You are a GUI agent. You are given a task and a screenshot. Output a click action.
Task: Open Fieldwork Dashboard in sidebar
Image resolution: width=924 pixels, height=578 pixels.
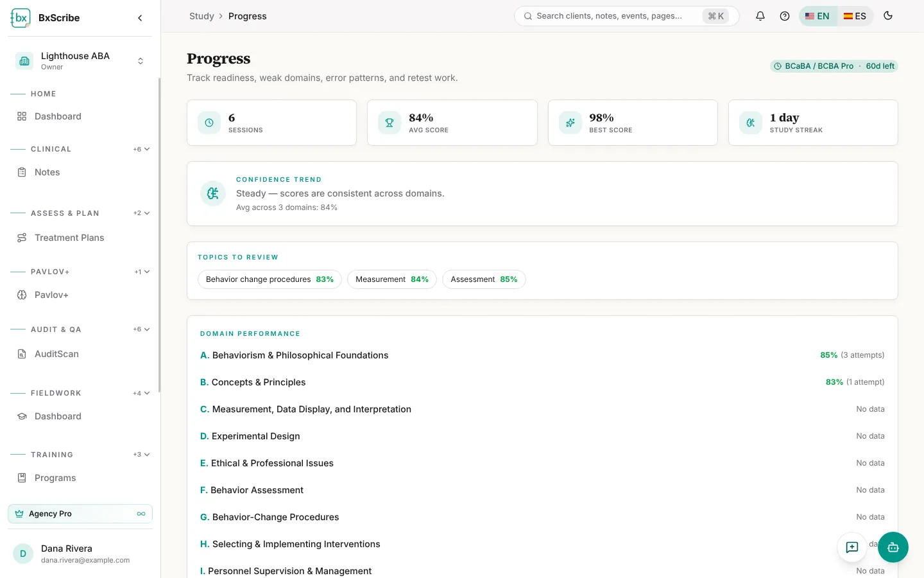click(80, 416)
